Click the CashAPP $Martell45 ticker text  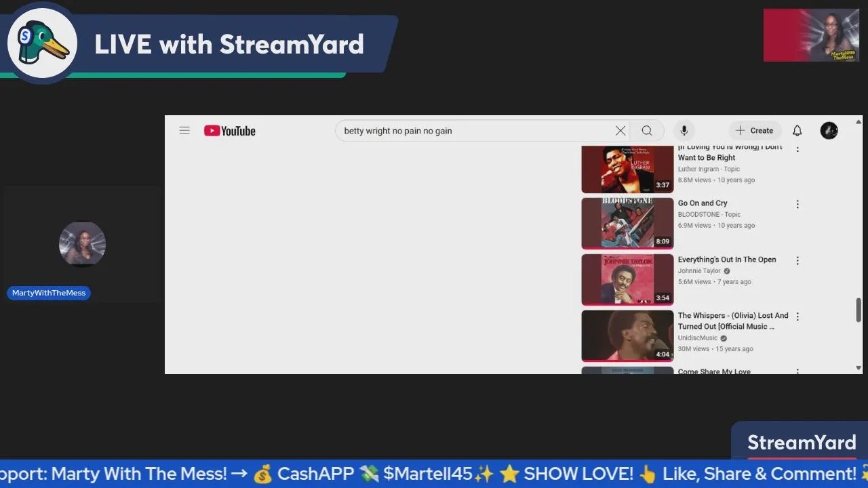pyautogui.click(x=374, y=474)
